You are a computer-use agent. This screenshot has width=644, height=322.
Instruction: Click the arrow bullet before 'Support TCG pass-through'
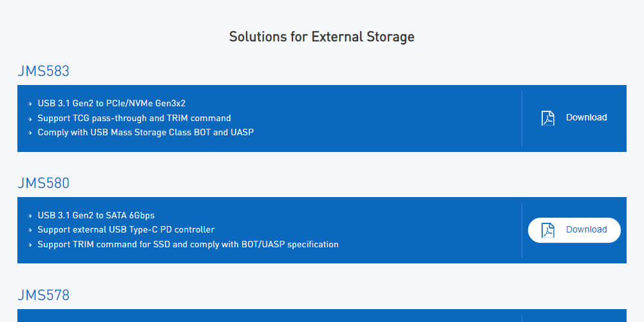(30, 118)
